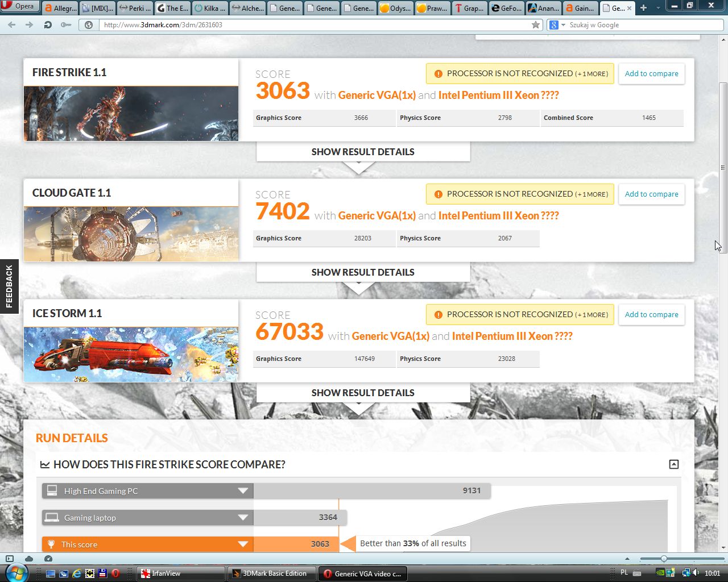The image size is (728, 582).
Task: Switch to the GeFo tab
Action: (507, 8)
